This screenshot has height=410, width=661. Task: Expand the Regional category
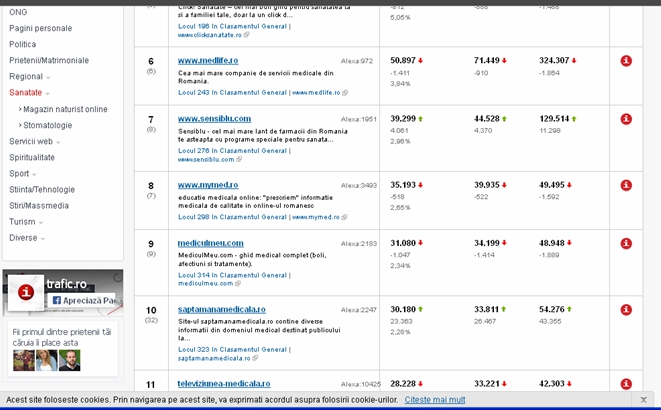28,76
